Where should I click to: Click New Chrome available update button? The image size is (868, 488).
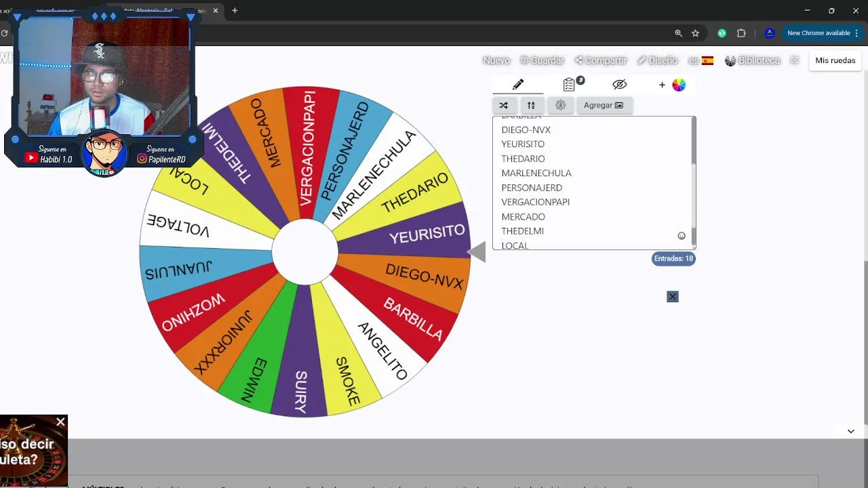click(x=818, y=33)
